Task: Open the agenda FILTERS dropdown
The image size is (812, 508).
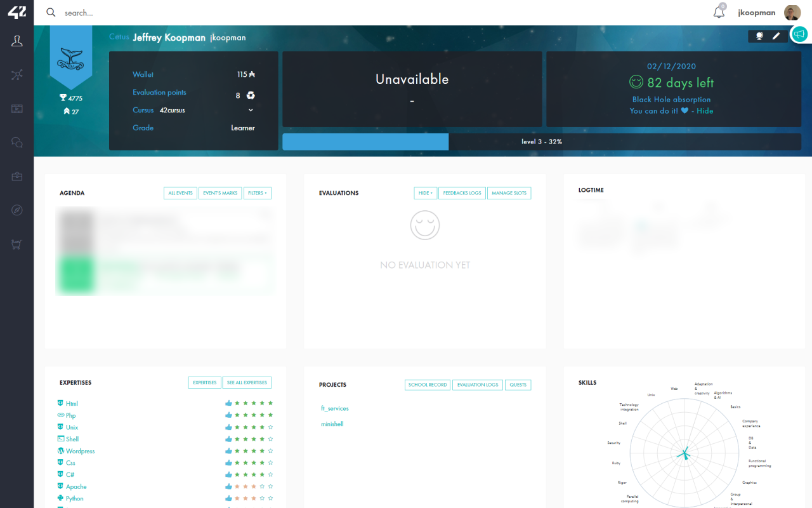Action: (x=258, y=193)
